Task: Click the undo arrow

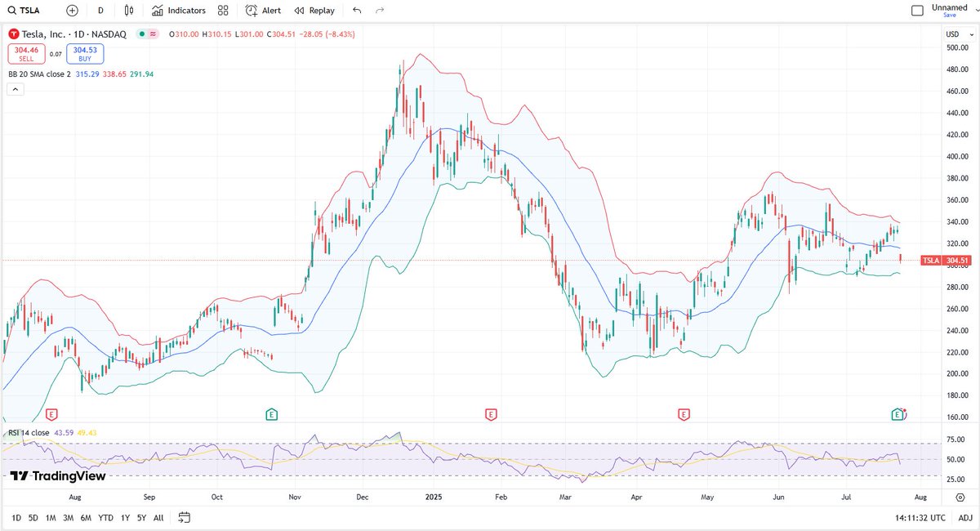Action: (357, 11)
